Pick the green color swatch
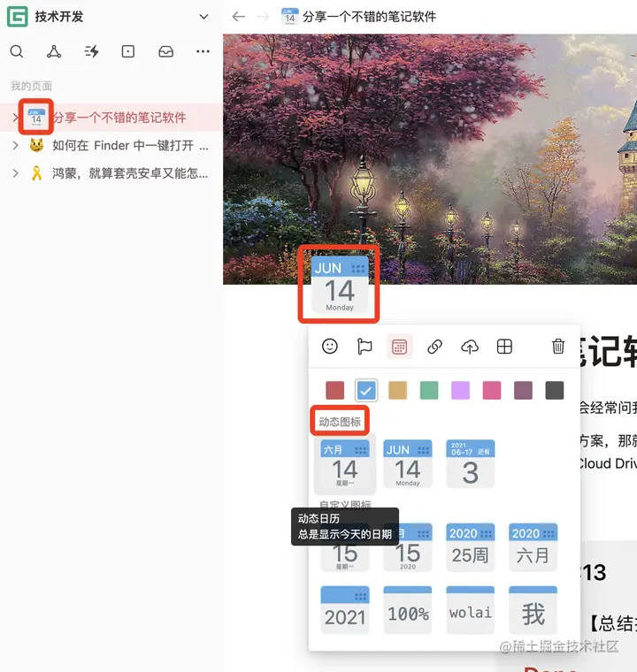The image size is (637, 672). [x=429, y=391]
